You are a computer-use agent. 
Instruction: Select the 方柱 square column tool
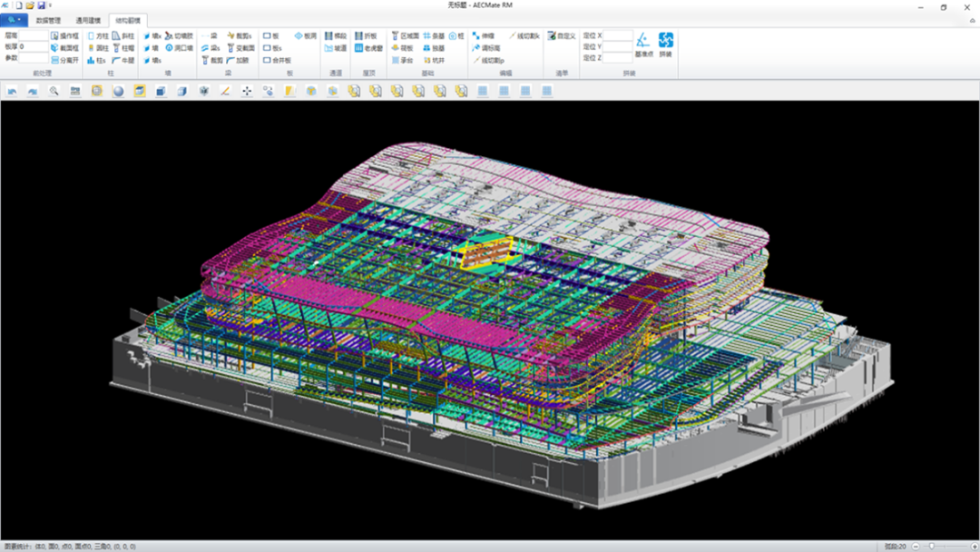pos(98,36)
